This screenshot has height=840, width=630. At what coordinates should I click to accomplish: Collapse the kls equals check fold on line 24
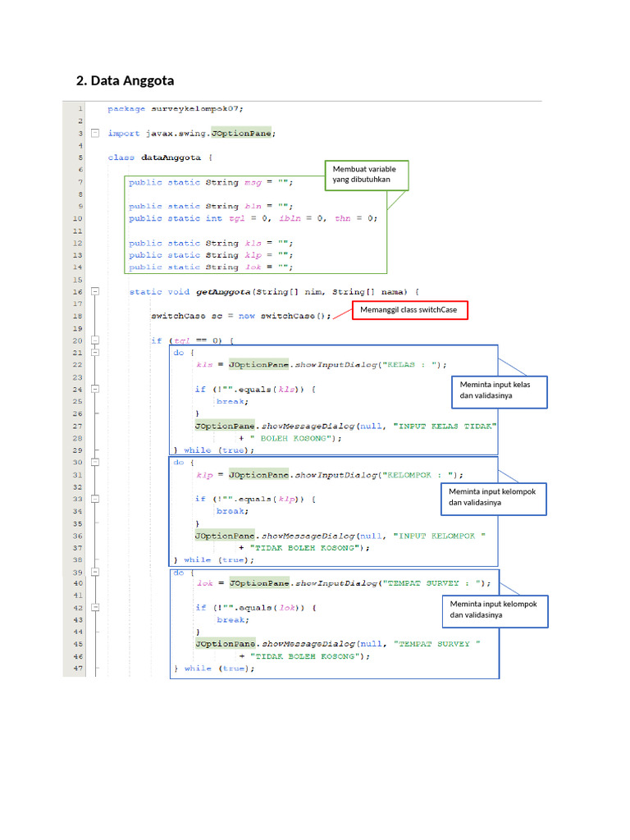[95, 389]
